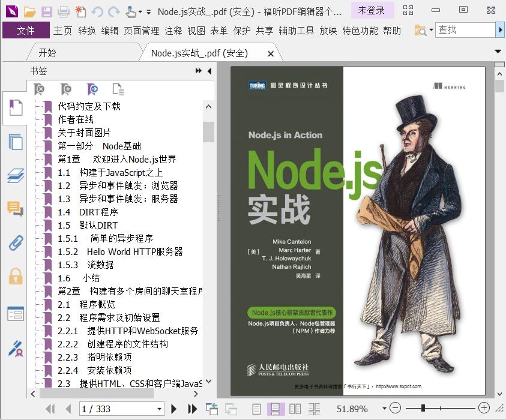Go to the last page

point(192,409)
